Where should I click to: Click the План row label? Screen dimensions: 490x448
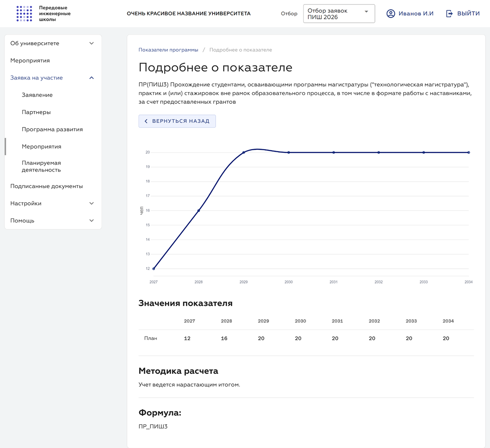point(151,338)
